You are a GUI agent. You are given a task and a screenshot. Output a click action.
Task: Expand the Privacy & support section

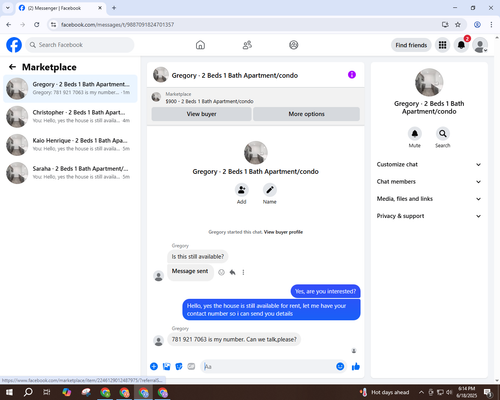pos(429,216)
